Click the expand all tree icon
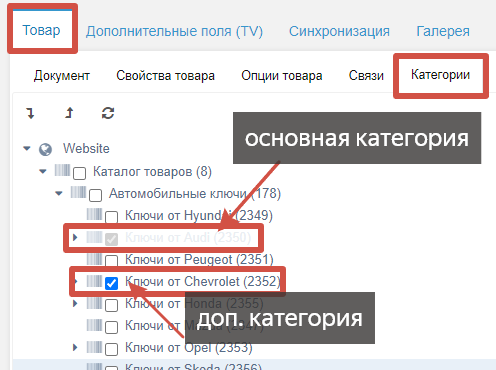The width and height of the screenshot is (496, 370). click(x=30, y=113)
